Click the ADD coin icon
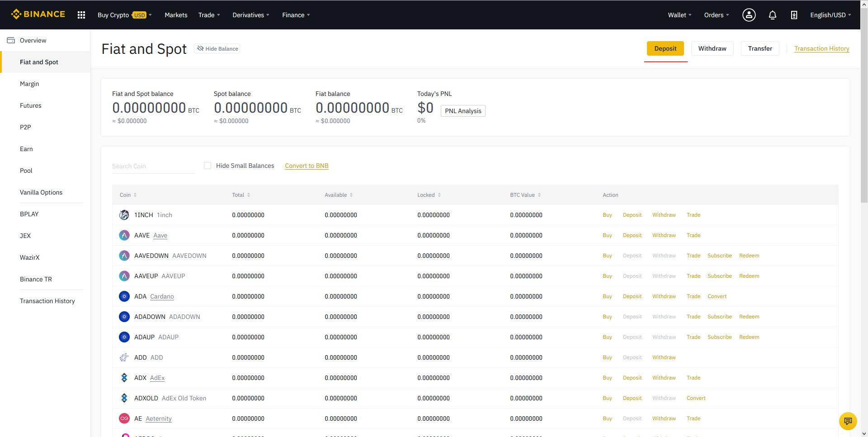 pos(124,357)
